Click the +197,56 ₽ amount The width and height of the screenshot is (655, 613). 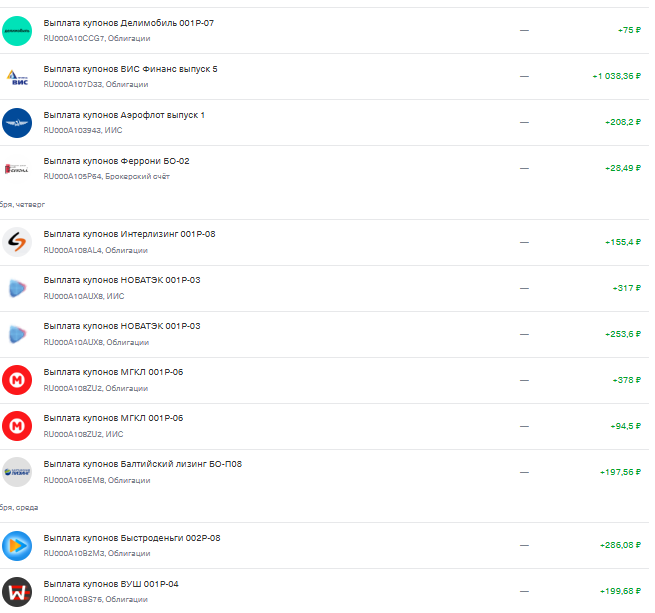(x=620, y=472)
